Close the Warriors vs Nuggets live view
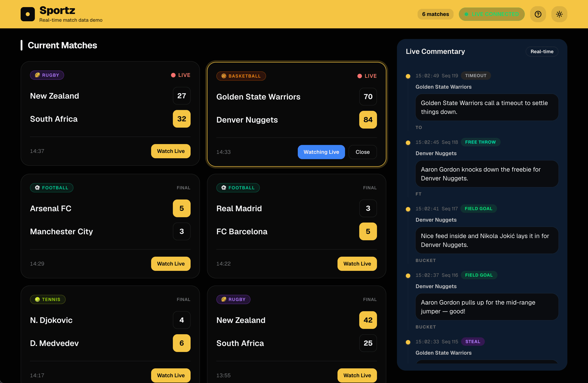588x383 pixels. [x=362, y=152]
